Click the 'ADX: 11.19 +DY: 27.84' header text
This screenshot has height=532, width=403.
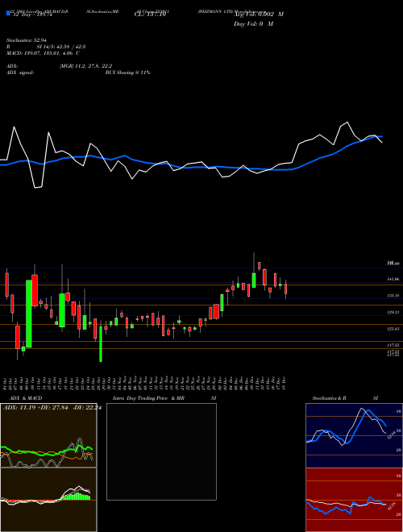35,408
